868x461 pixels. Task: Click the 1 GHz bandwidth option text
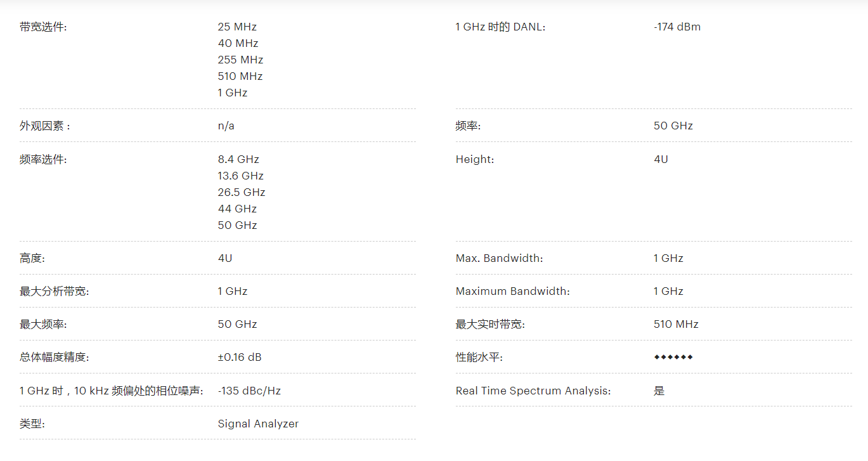pos(233,93)
